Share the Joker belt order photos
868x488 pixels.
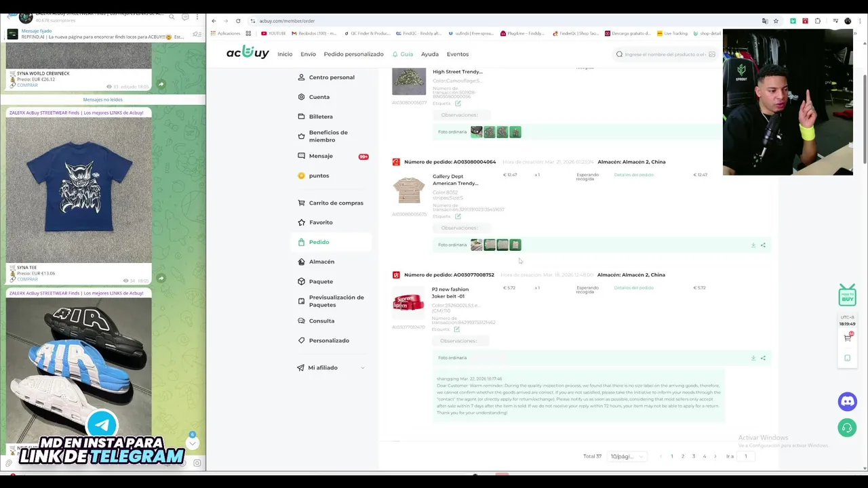coord(763,358)
